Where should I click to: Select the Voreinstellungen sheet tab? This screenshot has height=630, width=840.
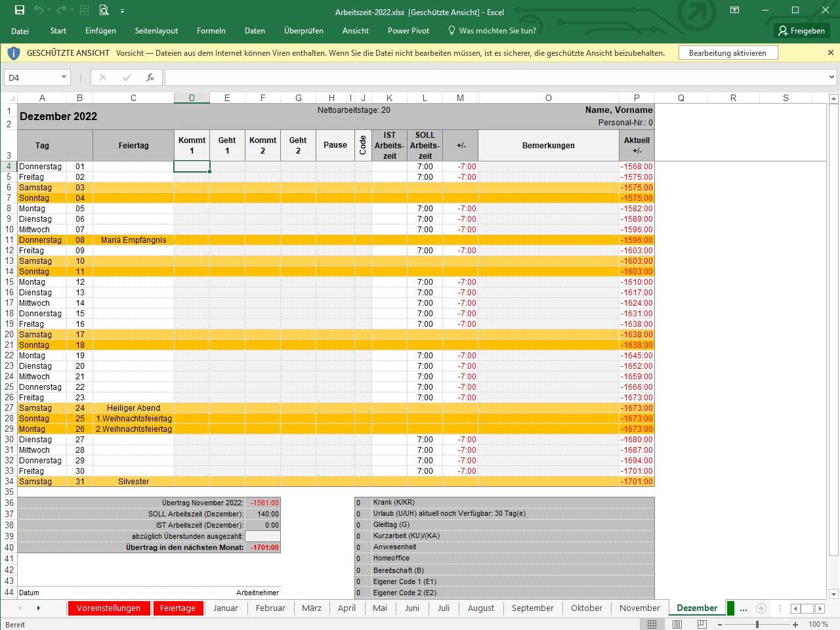(x=108, y=608)
